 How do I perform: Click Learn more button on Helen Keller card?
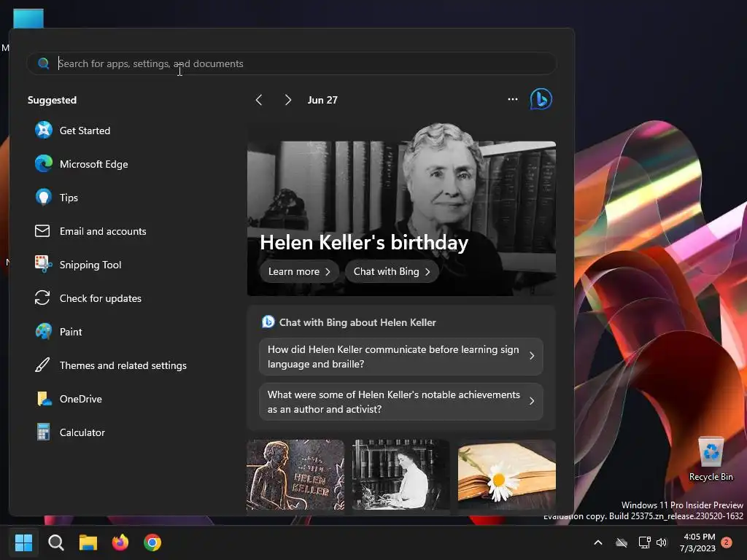pos(299,271)
